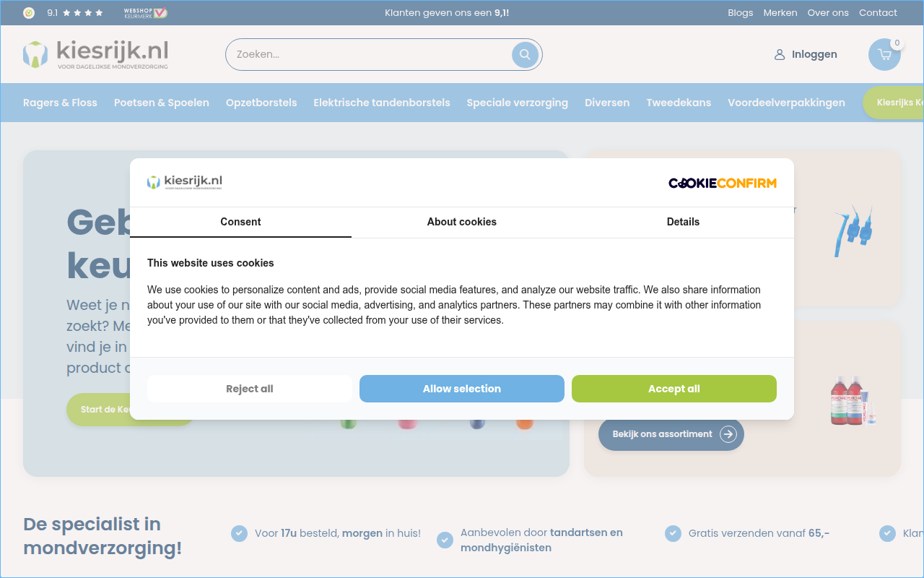The height and width of the screenshot is (578, 924).
Task: Click the arrow icon on Bekijk ons assortiment
Action: point(728,434)
